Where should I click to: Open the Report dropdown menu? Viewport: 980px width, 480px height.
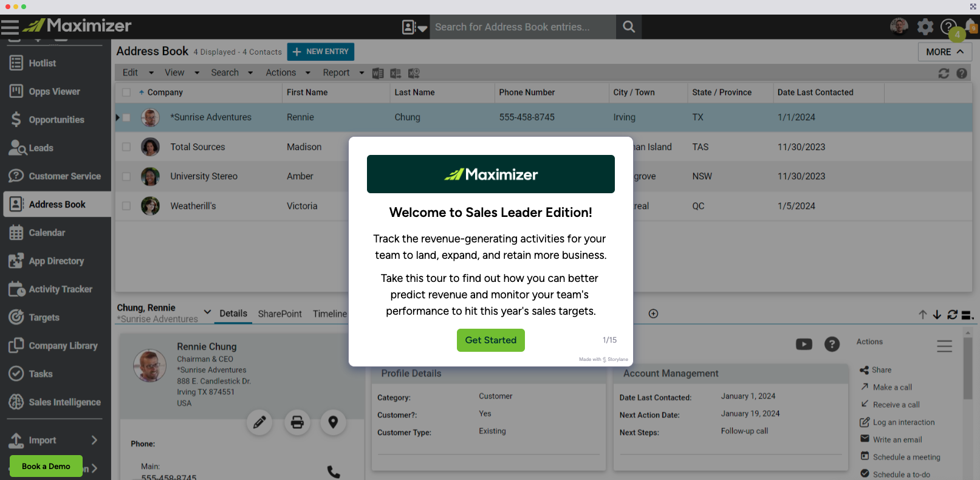click(x=343, y=72)
